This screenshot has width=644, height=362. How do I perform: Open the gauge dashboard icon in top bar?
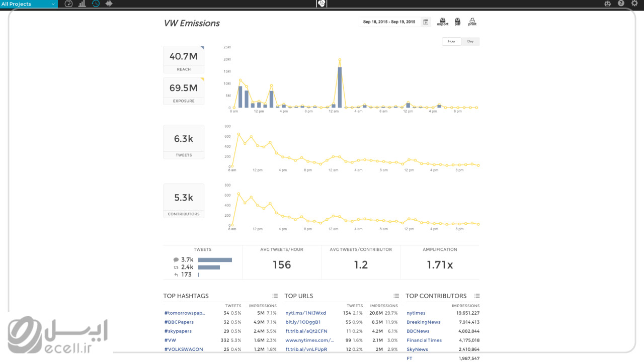[x=69, y=4]
